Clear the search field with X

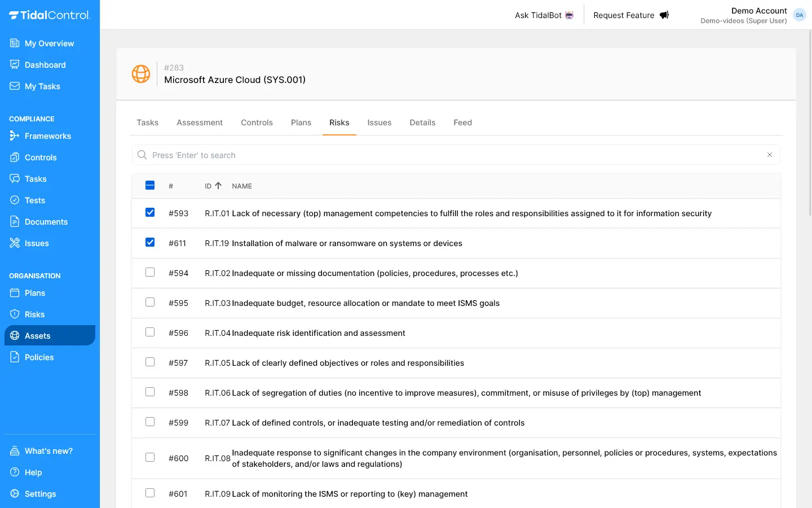tap(770, 155)
